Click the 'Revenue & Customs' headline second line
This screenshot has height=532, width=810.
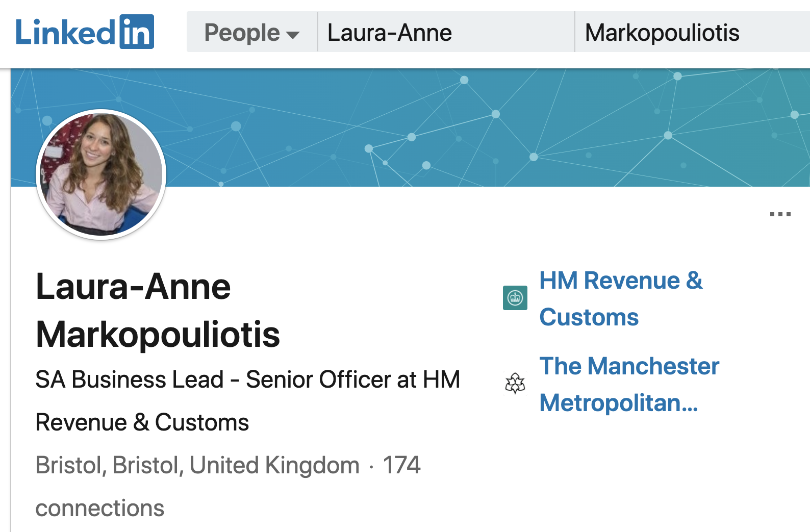click(142, 422)
